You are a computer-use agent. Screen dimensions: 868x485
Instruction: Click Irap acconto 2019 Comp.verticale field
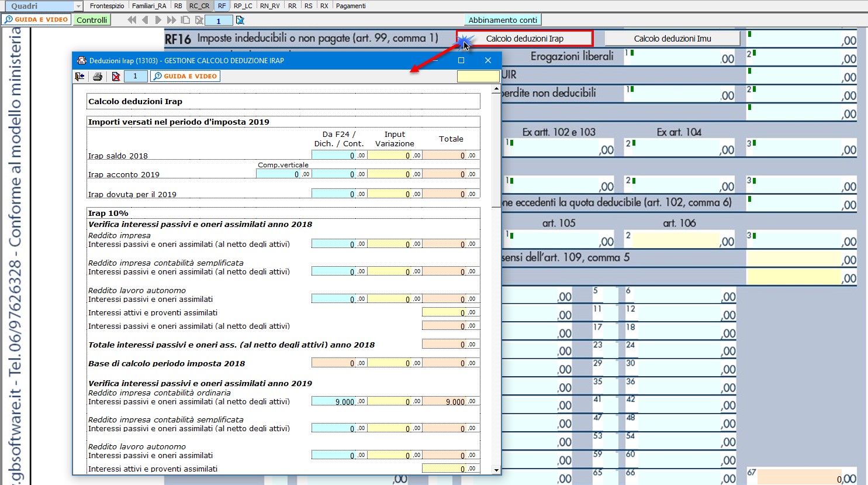pos(283,174)
